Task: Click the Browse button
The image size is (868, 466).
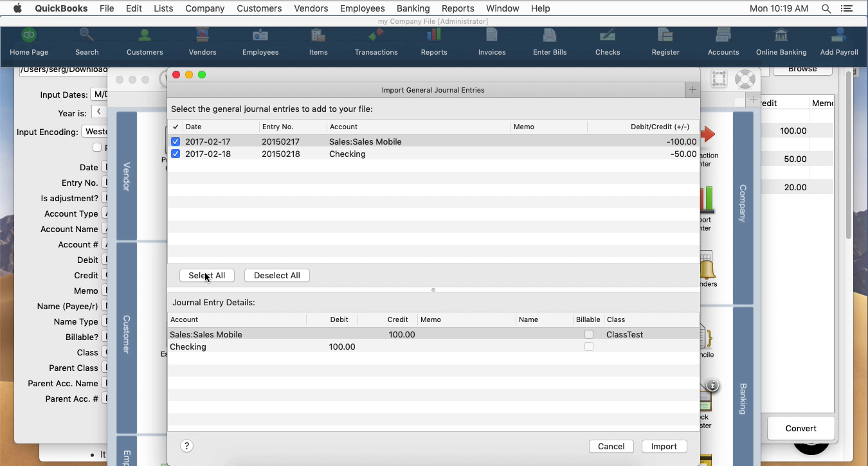Action: pos(802,69)
